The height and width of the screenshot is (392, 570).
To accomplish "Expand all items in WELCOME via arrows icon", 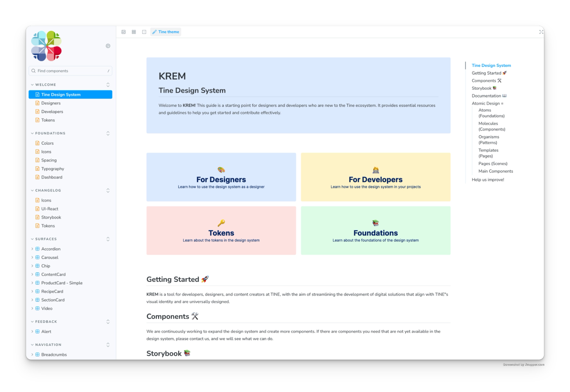I will pos(108,85).
